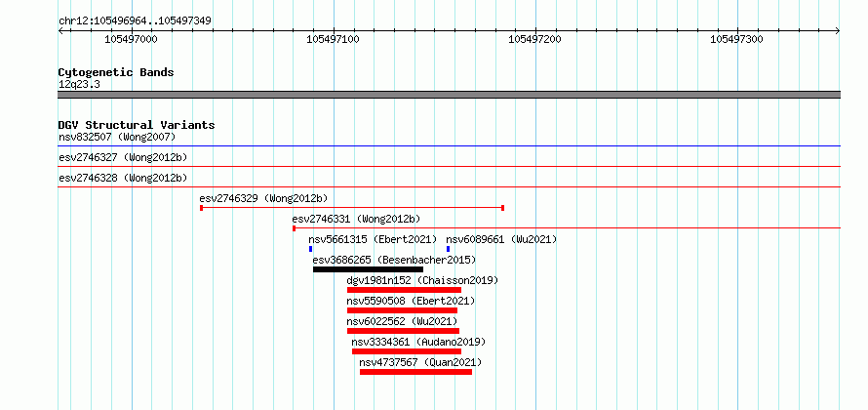Viewport: 868px width, 410px height.
Task: Click the right arrowhead of the ruler
Action: [838, 31]
